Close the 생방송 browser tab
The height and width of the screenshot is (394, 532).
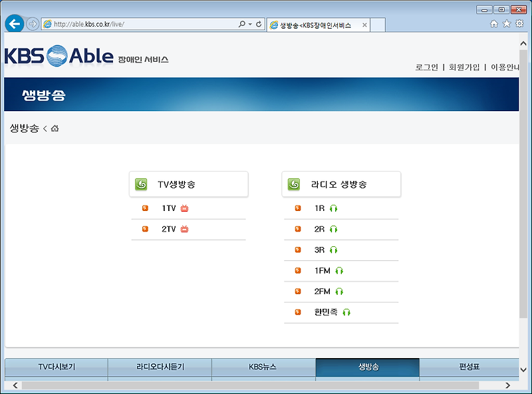(364, 25)
